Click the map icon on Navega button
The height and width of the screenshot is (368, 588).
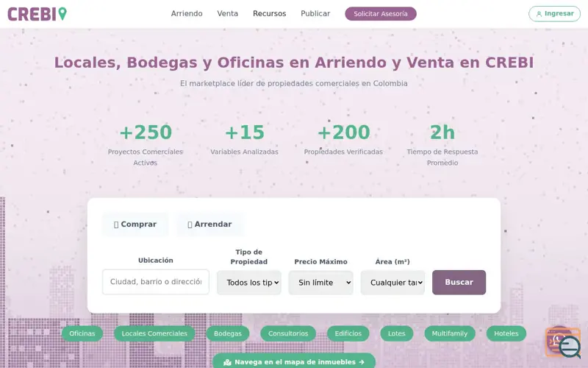227,362
